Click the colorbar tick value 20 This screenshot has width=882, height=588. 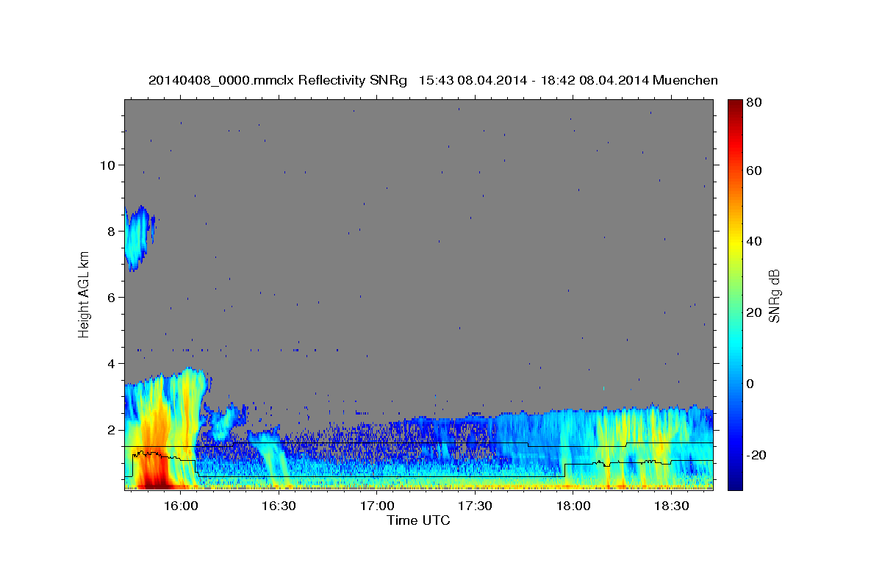pyautogui.click(x=753, y=312)
